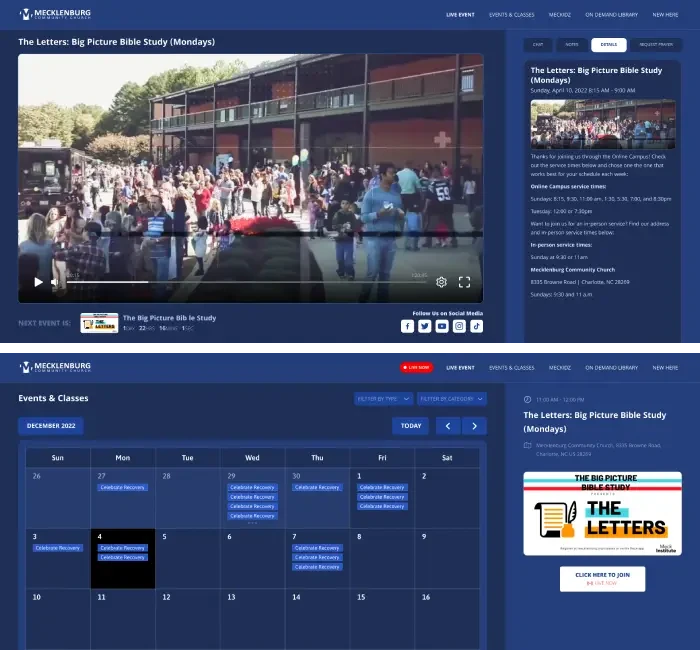Open Live Event in the lower navigation
Screen dimensions: 700x650
[x=460, y=368]
